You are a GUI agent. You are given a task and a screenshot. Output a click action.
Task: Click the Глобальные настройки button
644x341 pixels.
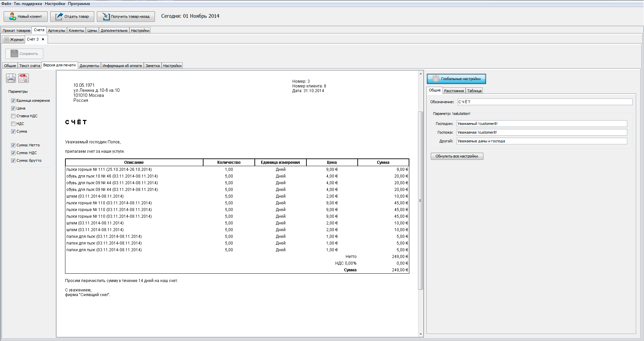[x=456, y=79]
